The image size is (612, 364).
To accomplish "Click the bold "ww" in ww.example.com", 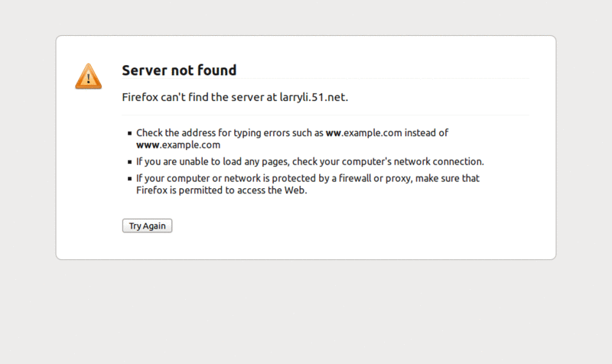I will point(333,133).
